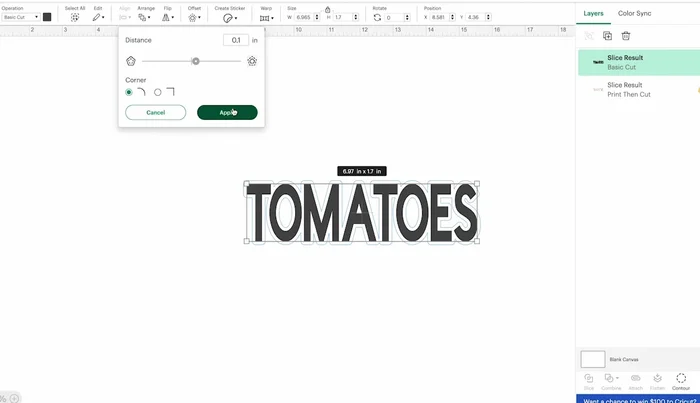Open the Operation dropdown set to Basic Cut
This screenshot has height=403, width=700.
21,17
